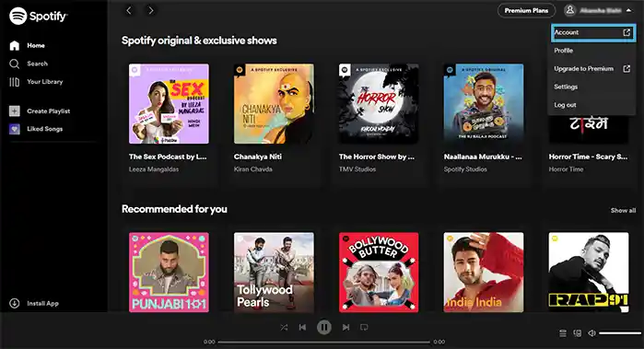This screenshot has width=644, height=349.
Task: Seek within the playback progress bar
Action: tap(324, 342)
